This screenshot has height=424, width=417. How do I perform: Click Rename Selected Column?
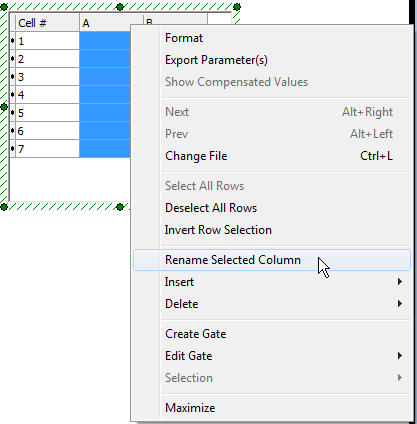[272, 260]
